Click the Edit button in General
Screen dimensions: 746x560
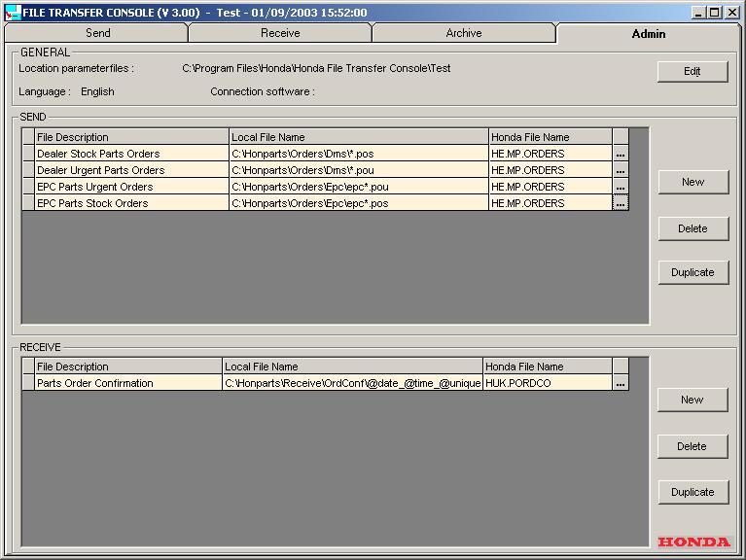693,71
